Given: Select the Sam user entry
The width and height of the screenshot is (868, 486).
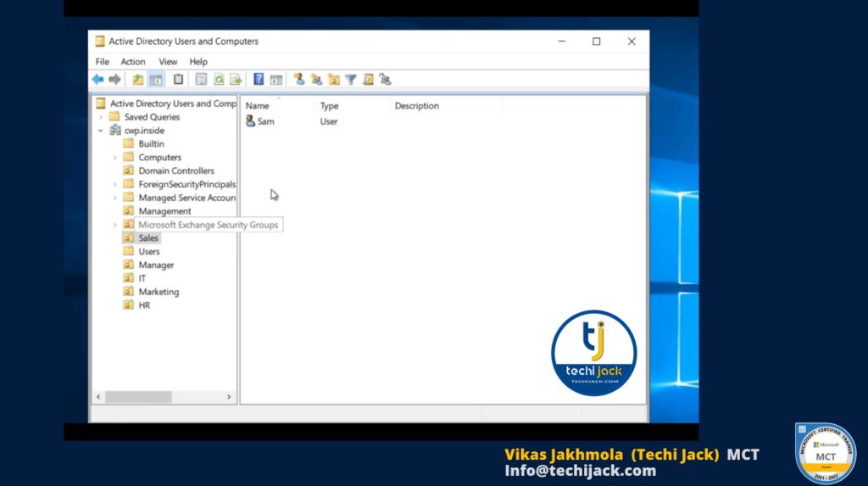Looking at the screenshot, I should [265, 121].
